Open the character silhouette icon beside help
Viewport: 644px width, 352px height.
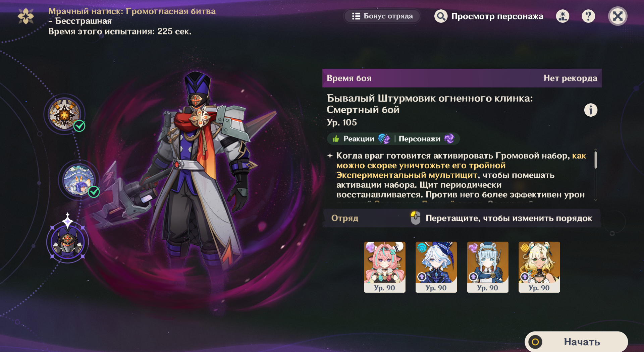click(562, 16)
